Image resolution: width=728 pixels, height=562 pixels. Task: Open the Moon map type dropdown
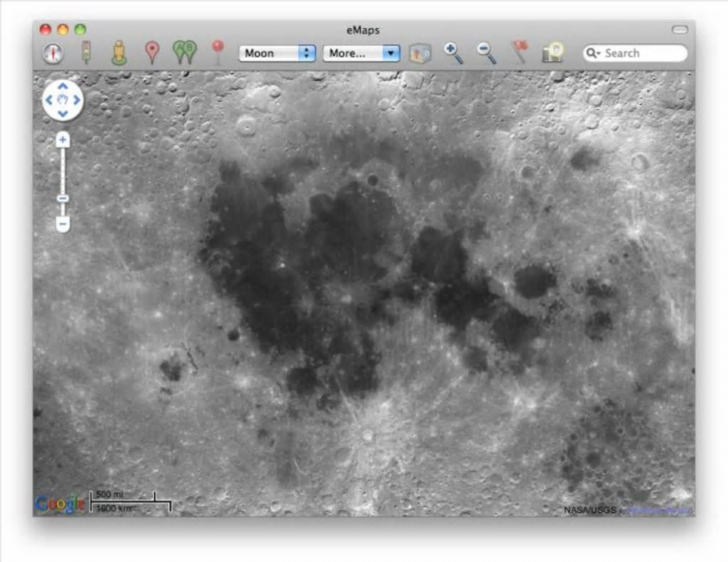click(x=277, y=53)
